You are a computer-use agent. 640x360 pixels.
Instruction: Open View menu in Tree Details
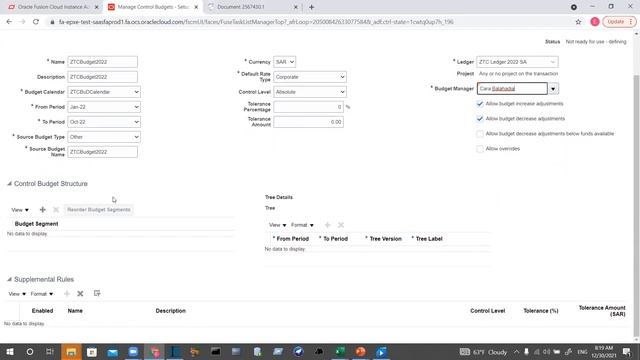click(x=278, y=225)
